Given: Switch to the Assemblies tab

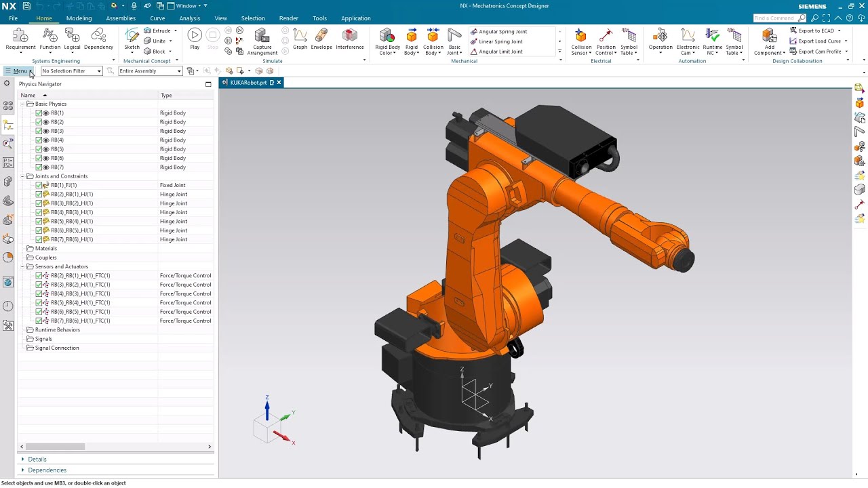Looking at the screenshot, I should tap(121, 18).
